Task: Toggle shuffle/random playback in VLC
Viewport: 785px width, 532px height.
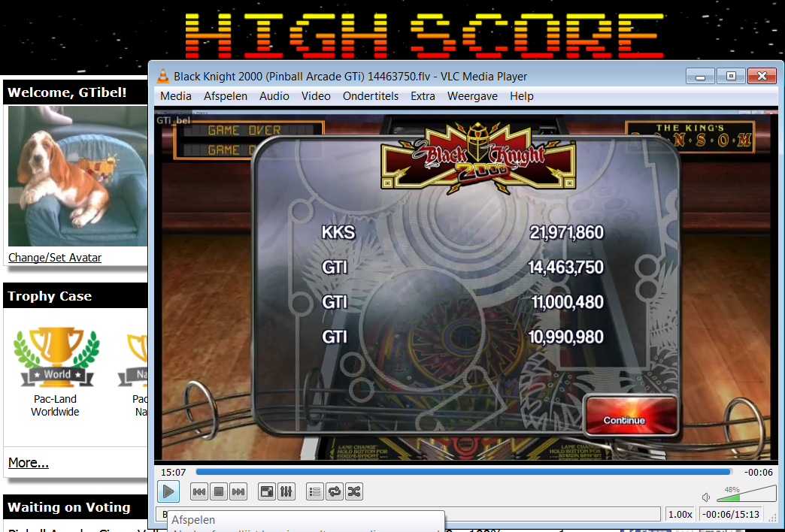Action: [354, 491]
